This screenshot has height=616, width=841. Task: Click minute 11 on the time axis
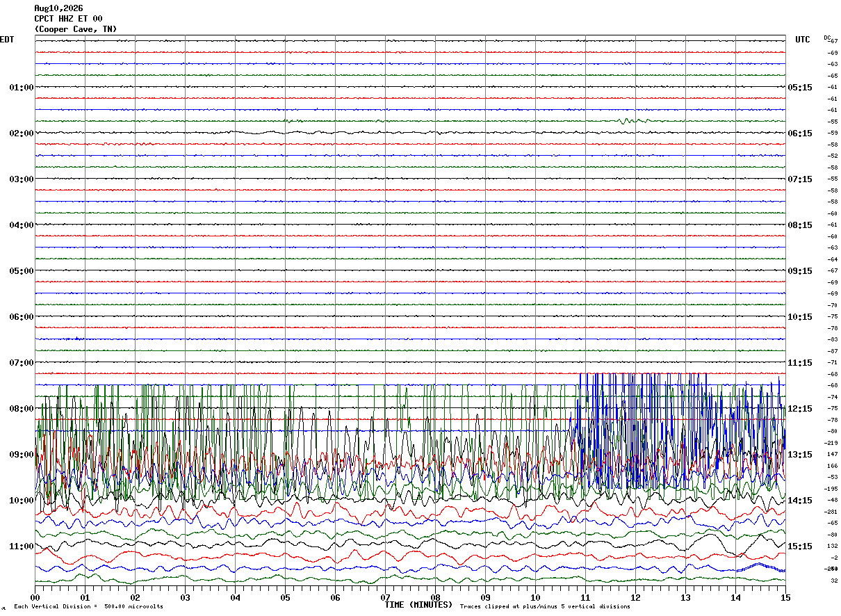[x=585, y=597]
